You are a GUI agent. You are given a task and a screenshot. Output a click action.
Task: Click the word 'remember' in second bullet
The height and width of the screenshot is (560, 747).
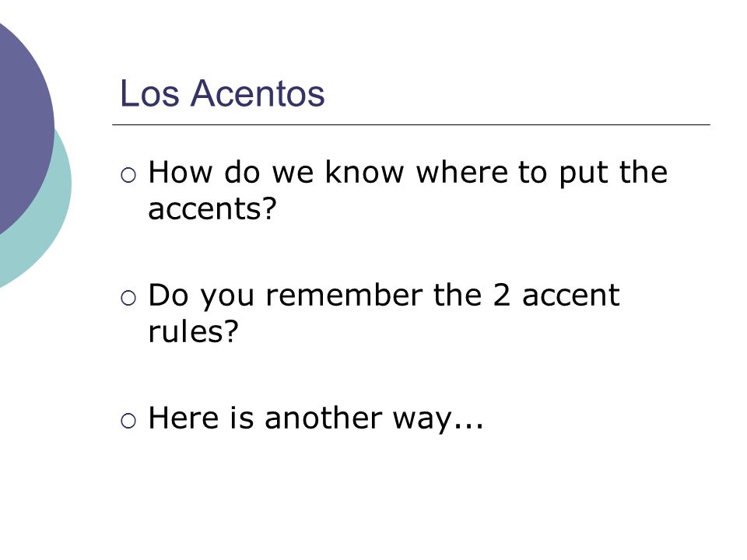point(344,296)
